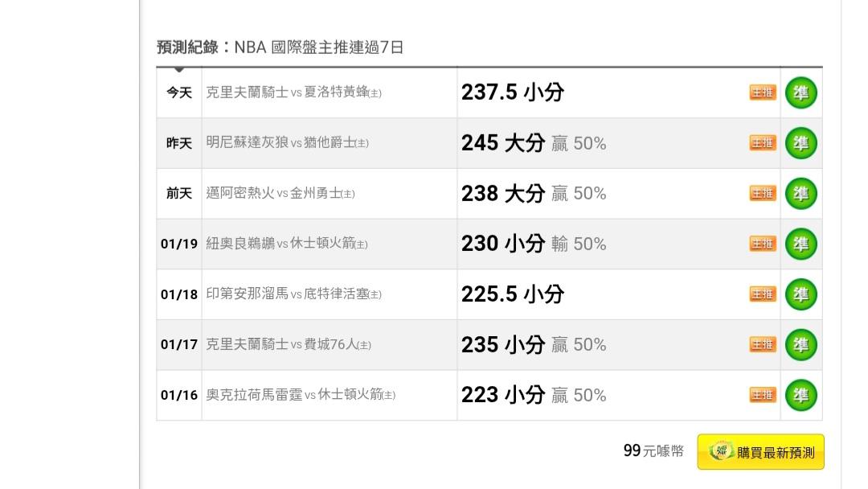
Task: Open 明尼蘇達灰狼 vs 猶他爵士 matchup
Action: tap(287, 143)
